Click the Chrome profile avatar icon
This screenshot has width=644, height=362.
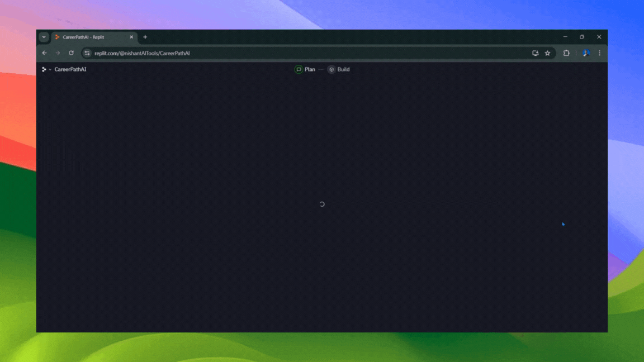[586, 53]
